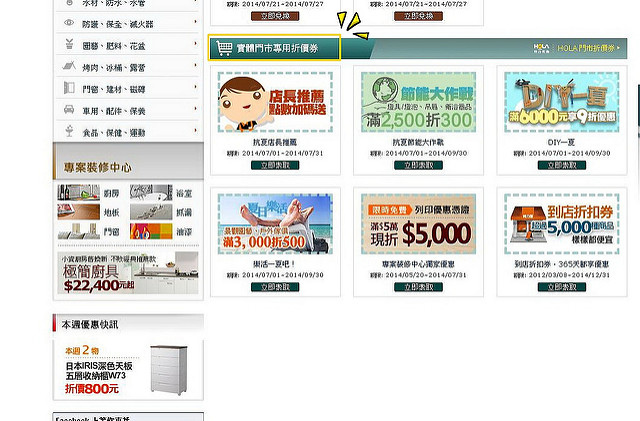Click the 專案裝修中心 section heading
640x421 pixels.
(x=97, y=167)
